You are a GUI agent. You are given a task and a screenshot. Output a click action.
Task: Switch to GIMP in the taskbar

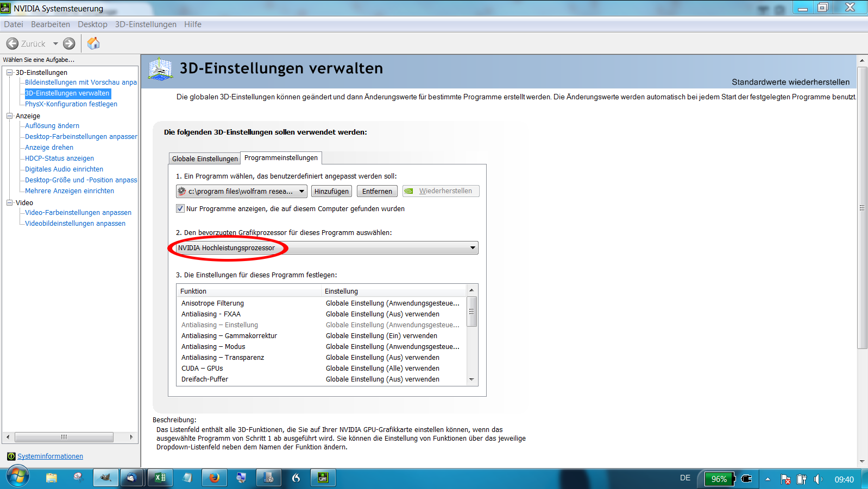pos(106,478)
